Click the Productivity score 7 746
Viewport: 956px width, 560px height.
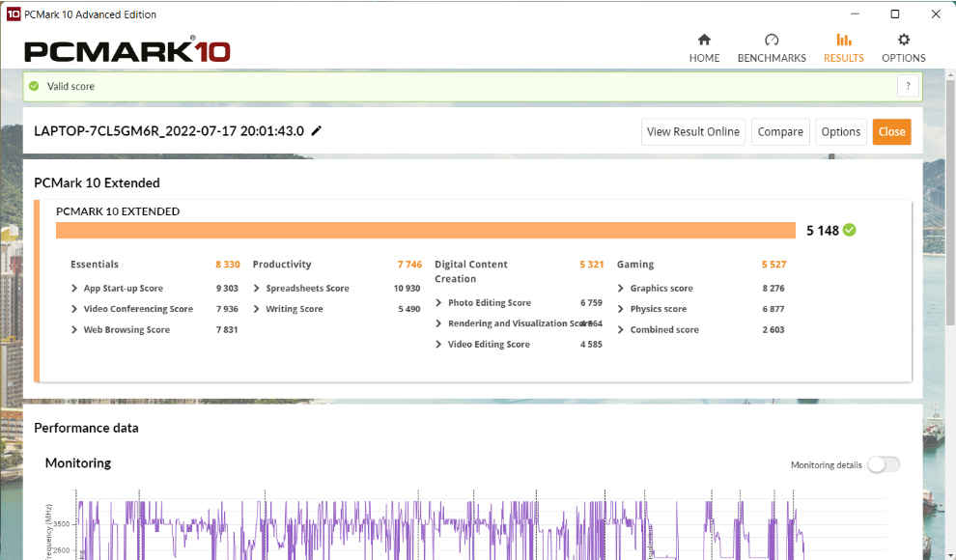click(x=409, y=265)
